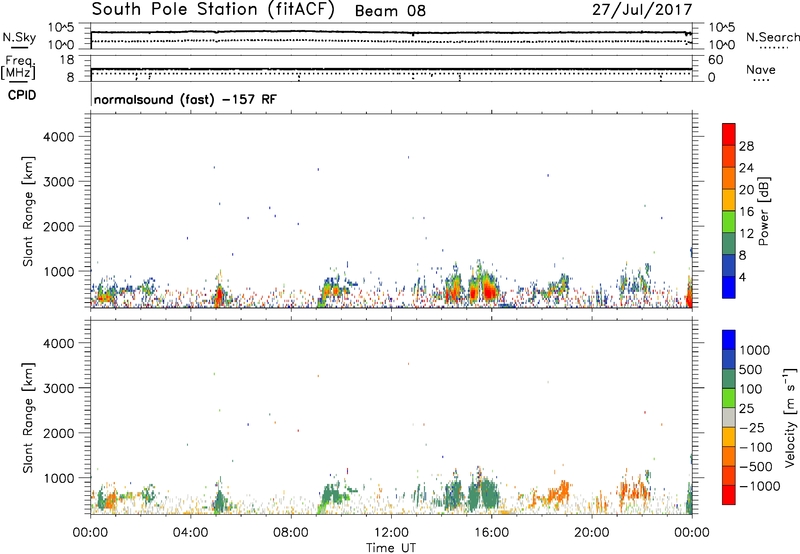Click the light green 12-16 dB power segment
This screenshot has height=554, width=800.
(729, 222)
